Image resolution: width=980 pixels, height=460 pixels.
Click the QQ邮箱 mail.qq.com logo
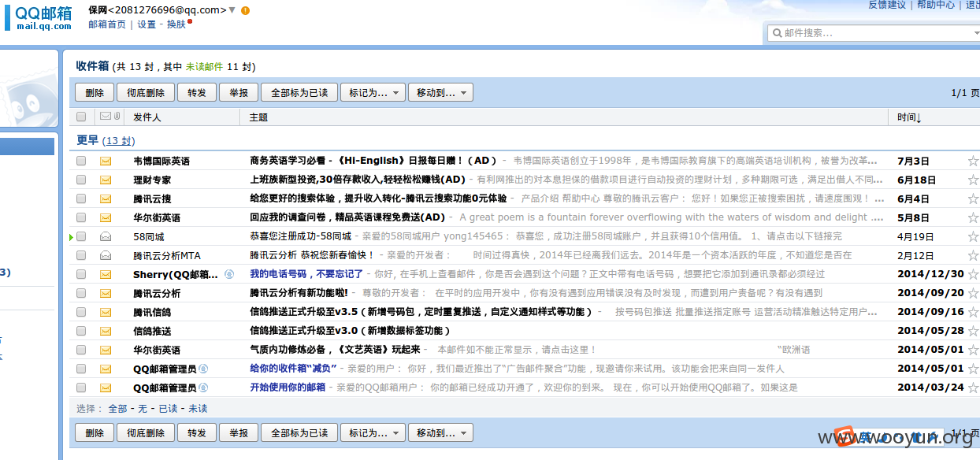pyautogui.click(x=39, y=17)
